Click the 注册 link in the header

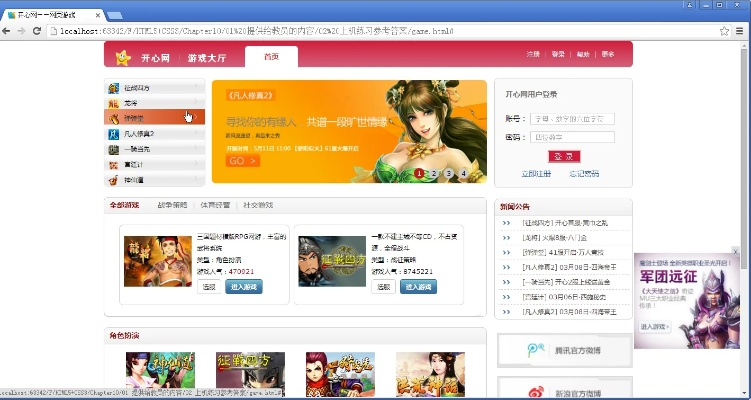[x=533, y=54]
